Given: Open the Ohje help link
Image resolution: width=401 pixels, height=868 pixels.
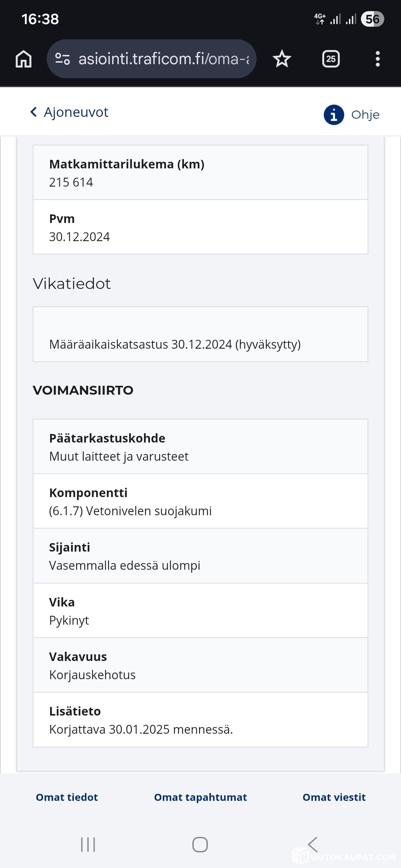Looking at the screenshot, I should 365,115.
